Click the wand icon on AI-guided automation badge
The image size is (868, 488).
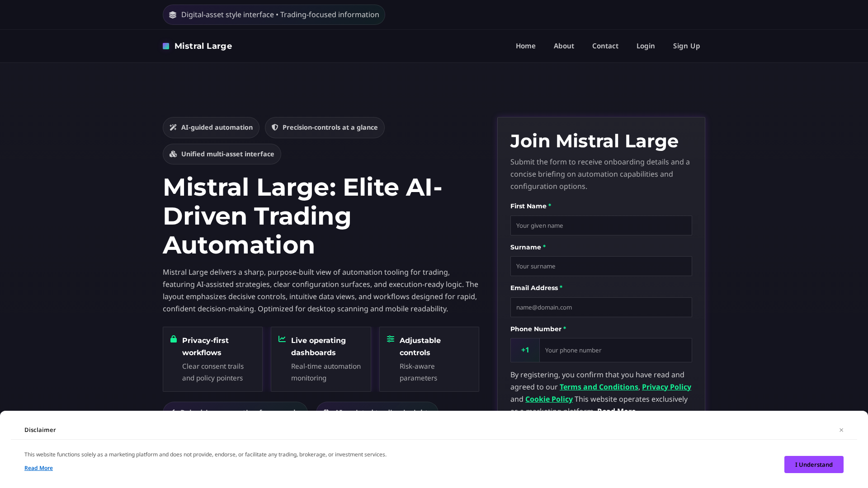(x=173, y=127)
